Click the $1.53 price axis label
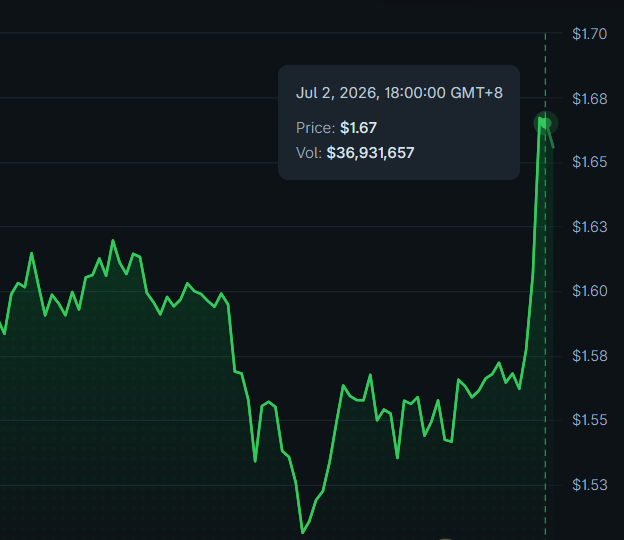The width and height of the screenshot is (624, 540). click(589, 485)
